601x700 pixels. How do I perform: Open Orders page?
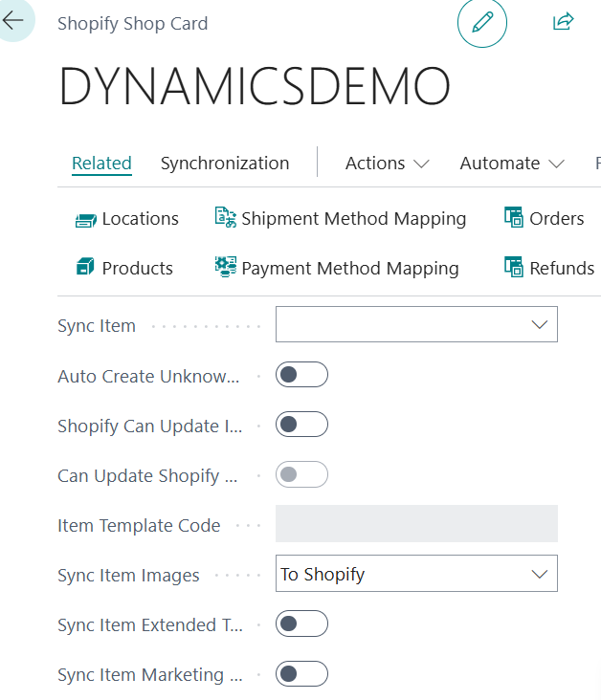[x=545, y=218]
